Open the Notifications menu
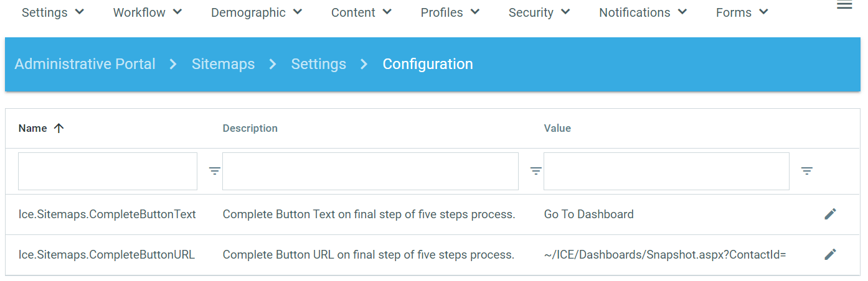Viewport: 868px width, 281px height. 643,12
